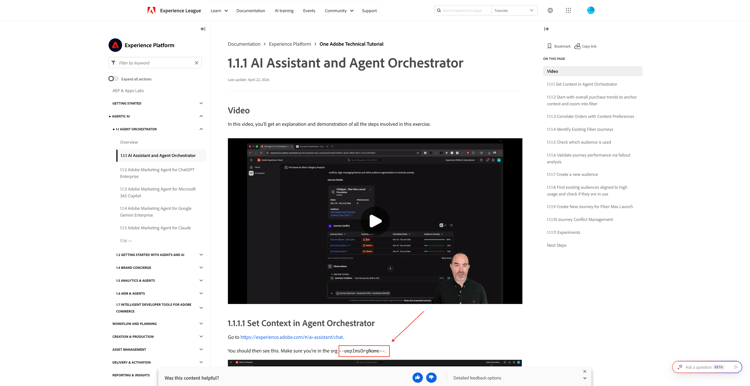
Task: Expand the Asset Management section
Action: pyautogui.click(x=201, y=350)
